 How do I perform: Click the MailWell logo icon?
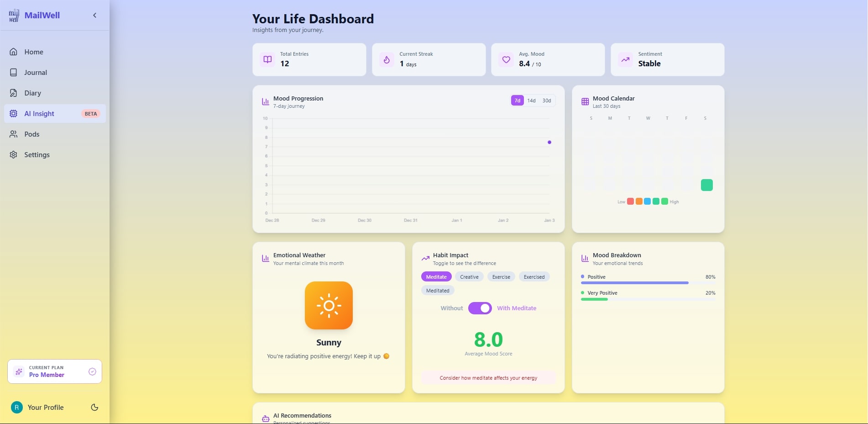pyautogui.click(x=14, y=15)
